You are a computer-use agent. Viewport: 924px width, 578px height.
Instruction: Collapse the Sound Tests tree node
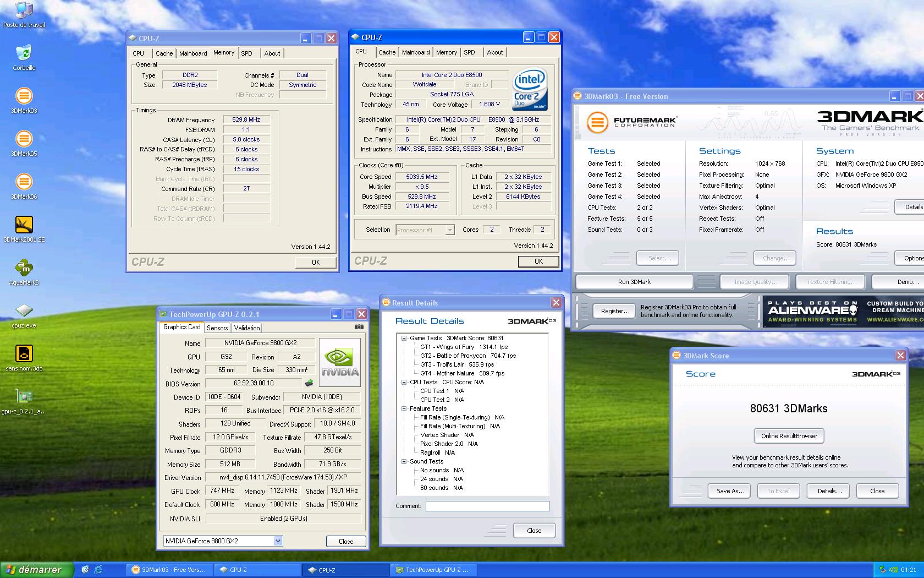[404, 461]
